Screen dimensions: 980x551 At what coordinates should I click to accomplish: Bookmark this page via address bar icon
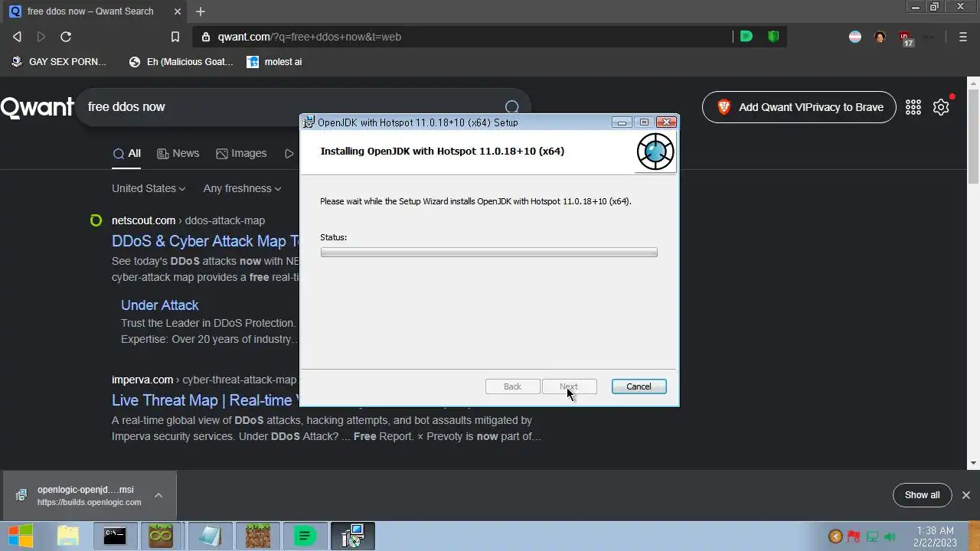175,37
